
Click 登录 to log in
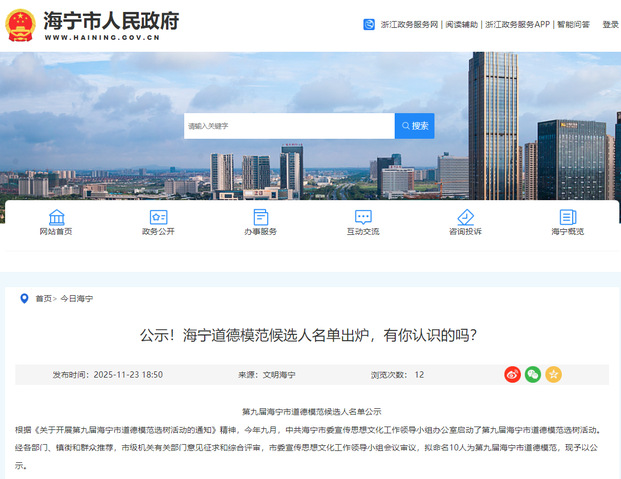point(610,25)
